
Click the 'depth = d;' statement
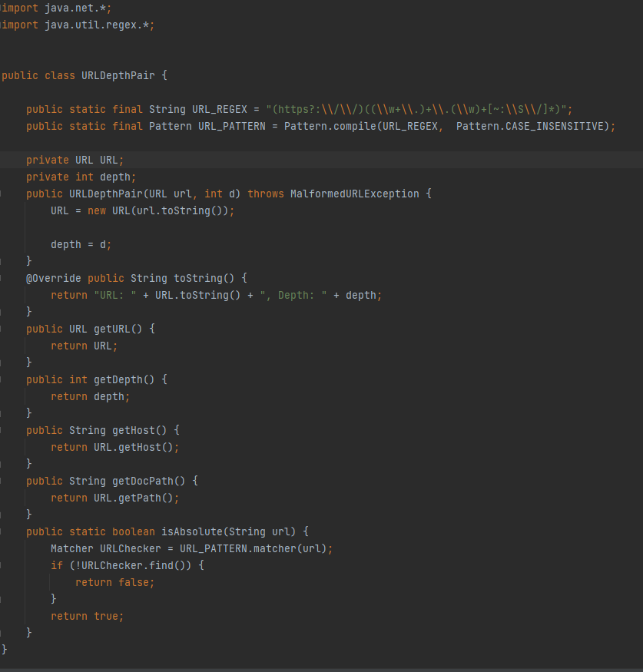click(81, 245)
